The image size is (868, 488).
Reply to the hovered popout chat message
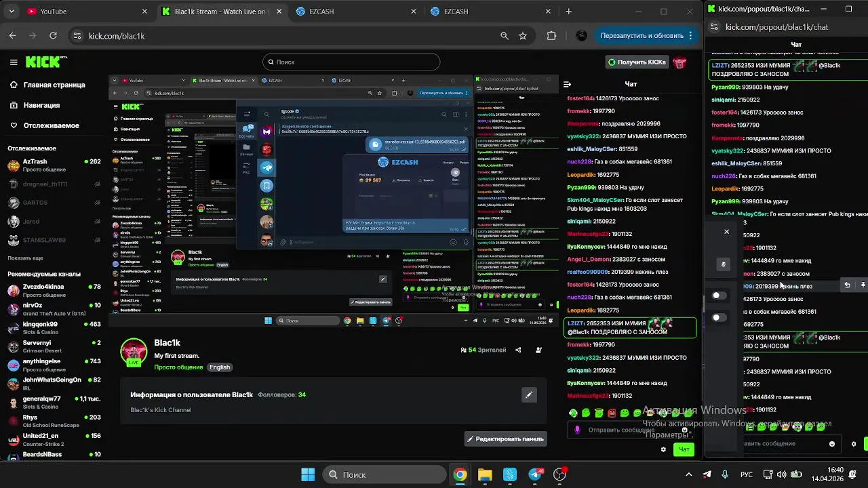coord(847,285)
